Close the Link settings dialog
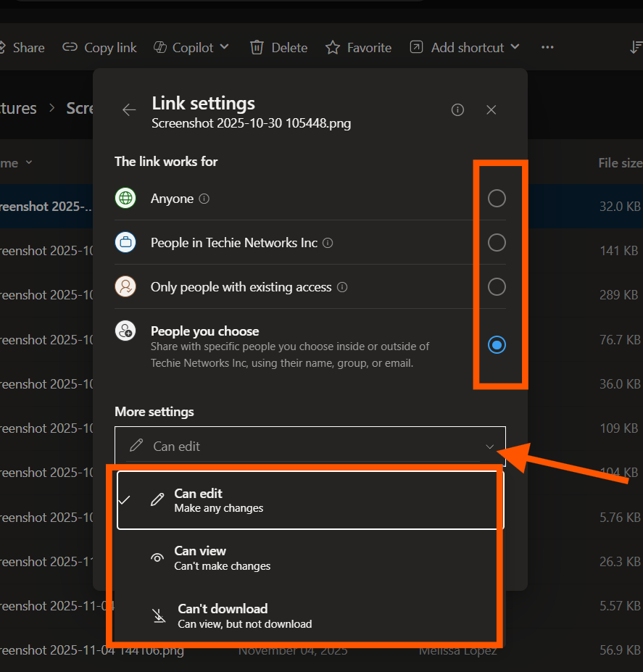The height and width of the screenshot is (672, 643). click(491, 110)
